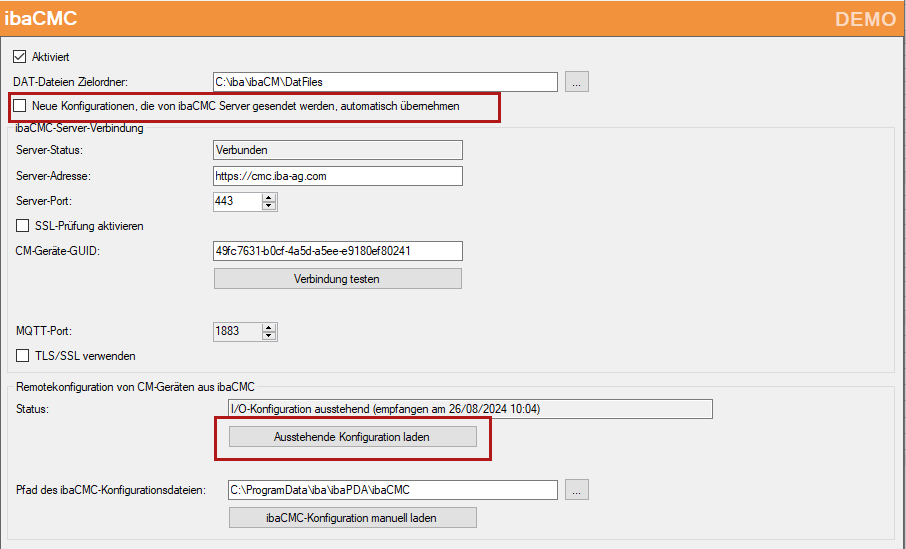This screenshot has height=549, width=906.
Task: Click the ibaCMC-Server-Verbindung group title
Action: 79,128
